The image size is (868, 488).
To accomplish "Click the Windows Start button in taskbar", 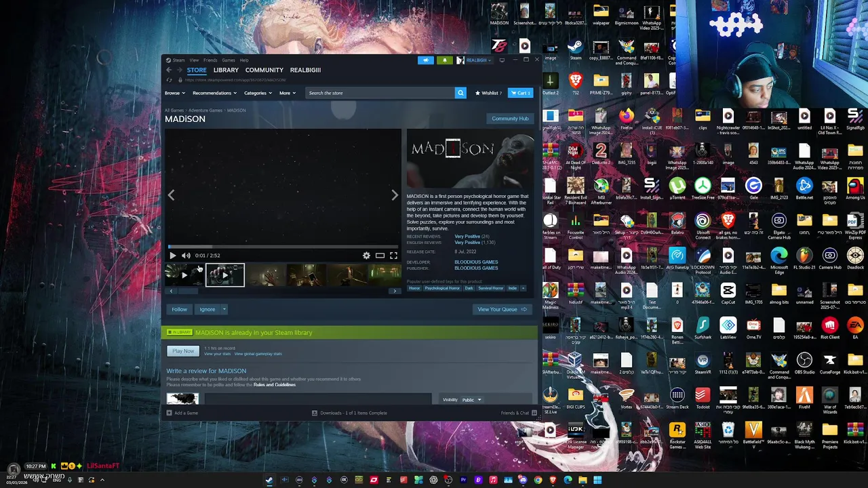I will [x=597, y=481].
